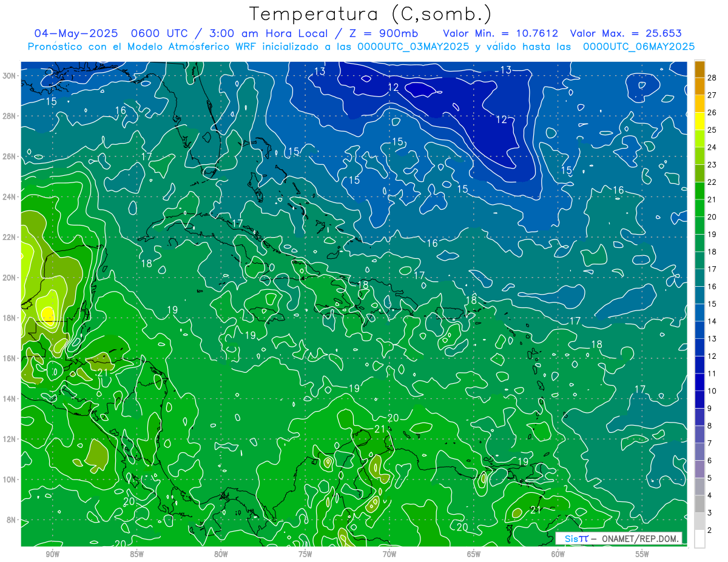The image size is (728, 562).
Task: Click the "Valor Min. = 10.7612" value
Action: pos(500,33)
